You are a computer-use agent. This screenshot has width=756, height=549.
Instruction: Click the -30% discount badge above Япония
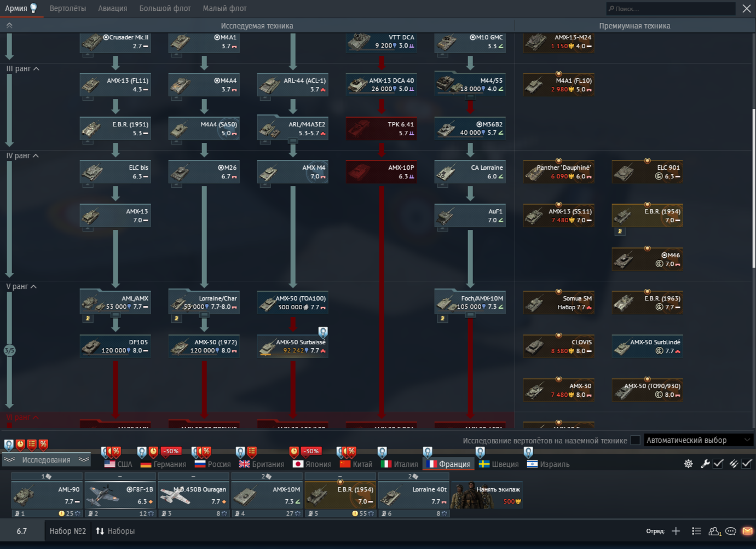[x=311, y=451]
